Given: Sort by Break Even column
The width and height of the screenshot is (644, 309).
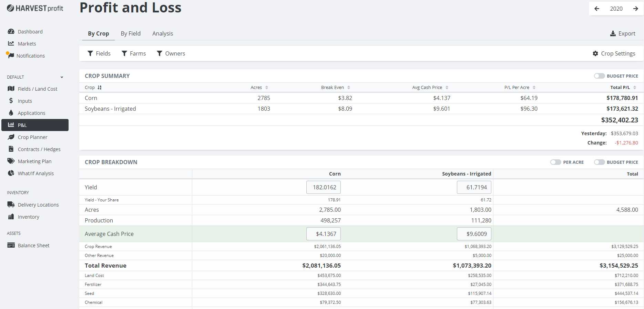Looking at the screenshot, I should click(335, 88).
